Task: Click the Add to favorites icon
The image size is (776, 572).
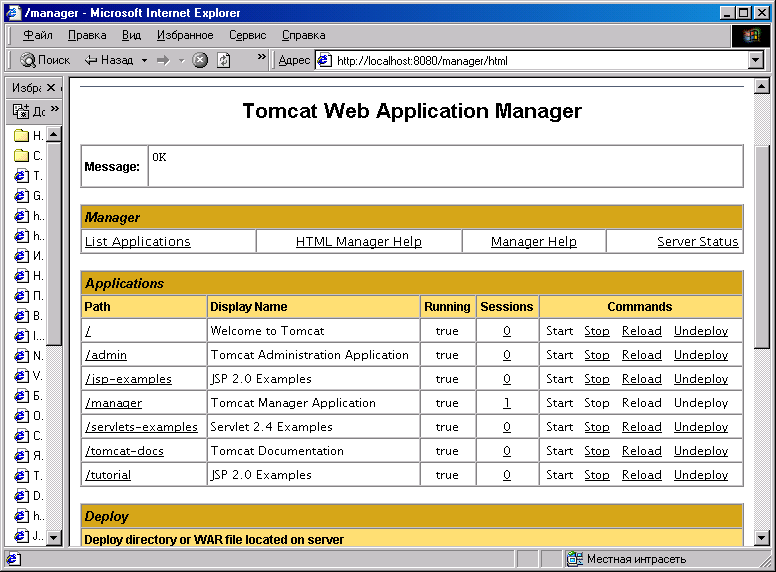Action: click(x=21, y=111)
